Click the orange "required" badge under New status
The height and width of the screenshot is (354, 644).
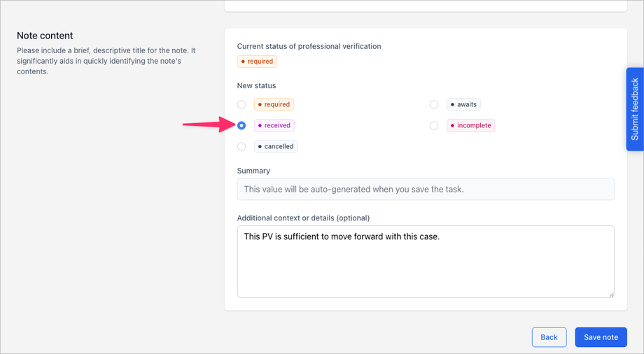point(274,105)
